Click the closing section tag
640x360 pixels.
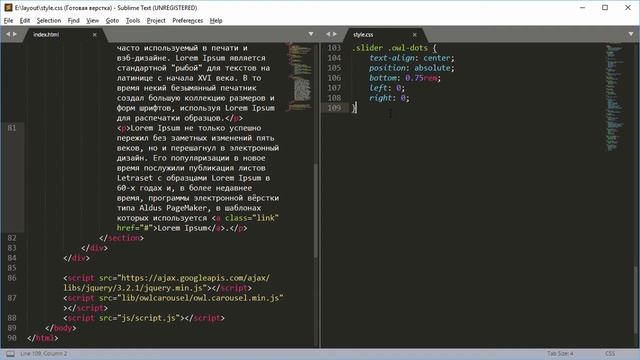121,238
